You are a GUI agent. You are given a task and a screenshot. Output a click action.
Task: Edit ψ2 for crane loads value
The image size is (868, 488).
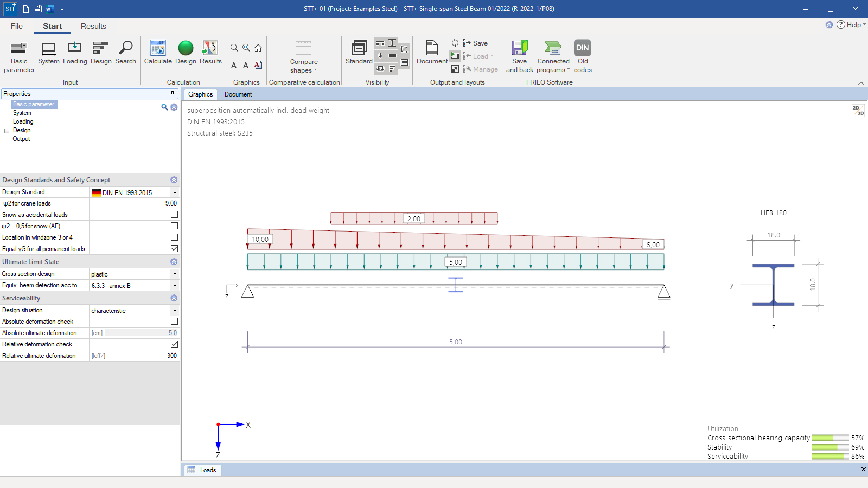pos(134,203)
